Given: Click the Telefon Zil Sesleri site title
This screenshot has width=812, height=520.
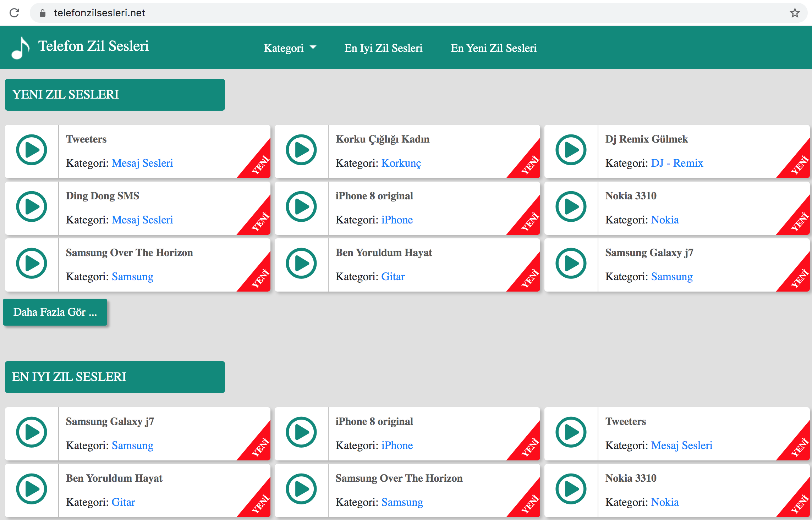Looking at the screenshot, I should (x=93, y=46).
